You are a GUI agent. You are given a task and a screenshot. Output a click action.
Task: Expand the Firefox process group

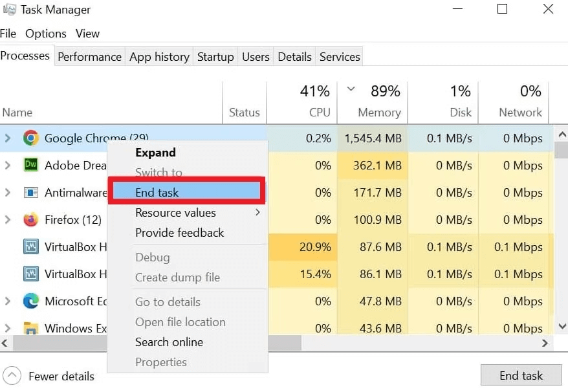coord(8,220)
